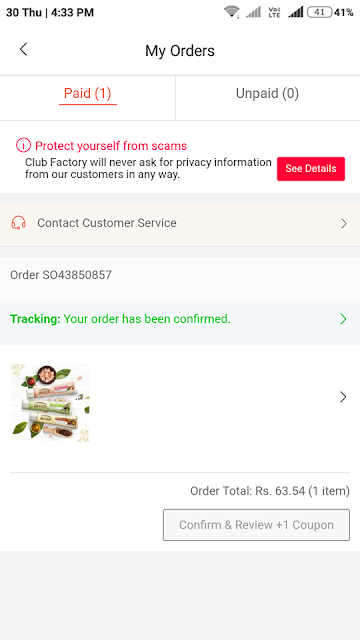The image size is (360, 640).
Task: Switch to the Unpaid (0) tab
Action: 267,93
